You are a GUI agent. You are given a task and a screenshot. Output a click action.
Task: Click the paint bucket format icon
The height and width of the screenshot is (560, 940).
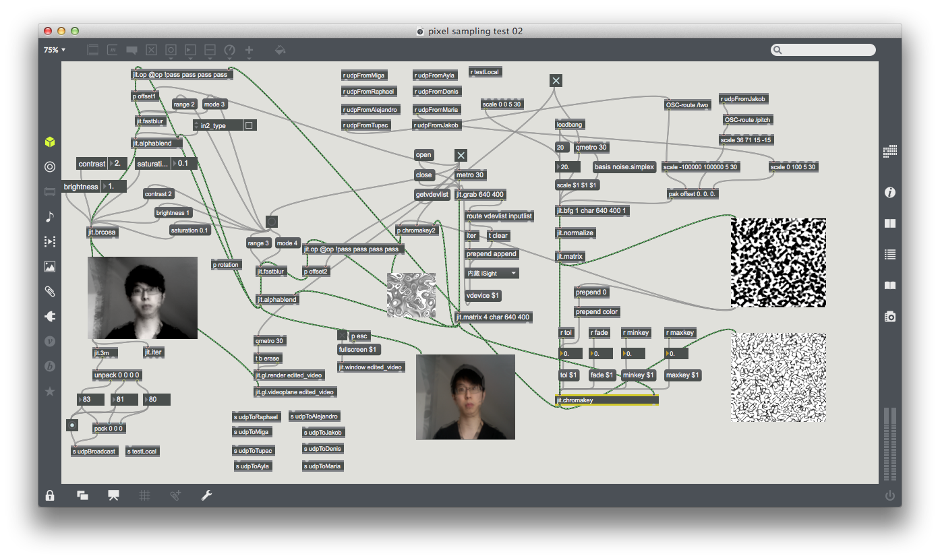coord(280,50)
